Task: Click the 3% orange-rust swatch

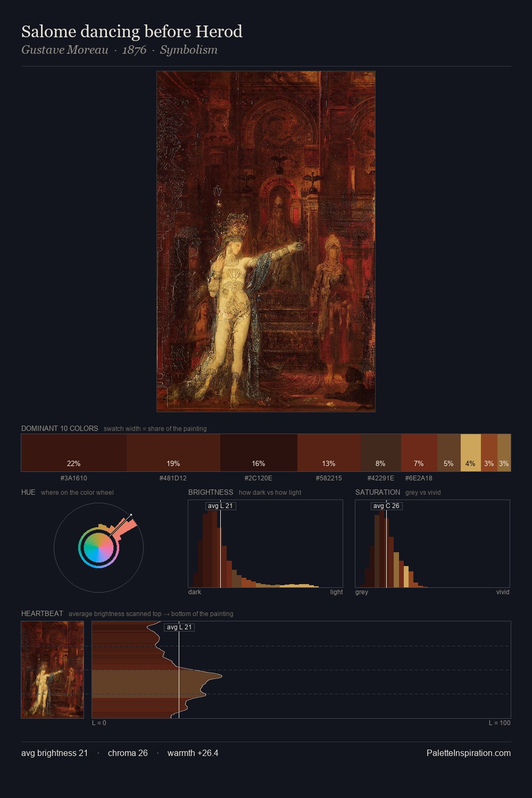Action: pos(489,453)
